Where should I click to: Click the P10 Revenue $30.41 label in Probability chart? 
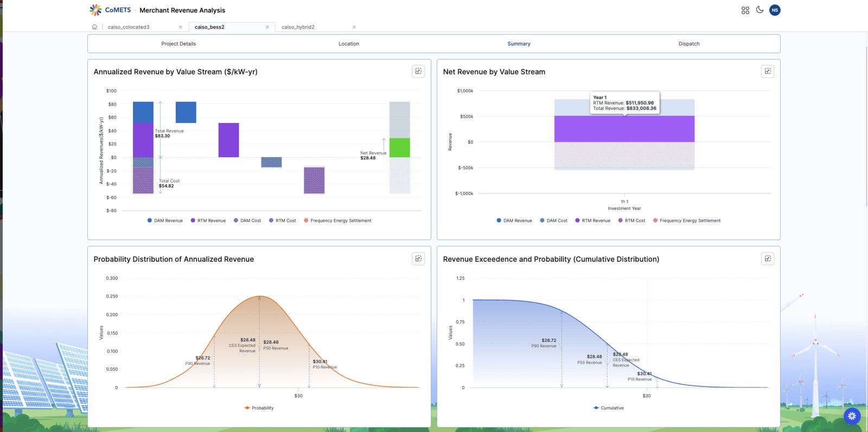pos(324,364)
